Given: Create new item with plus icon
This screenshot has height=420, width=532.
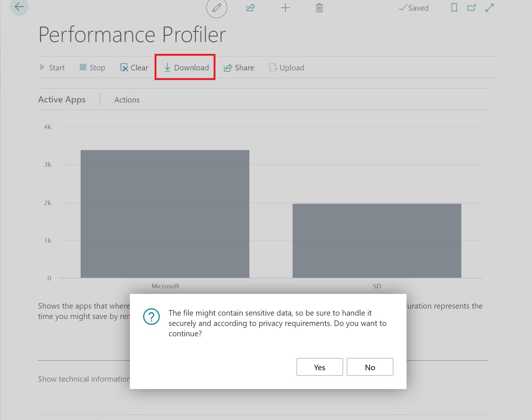Looking at the screenshot, I should 285,8.
